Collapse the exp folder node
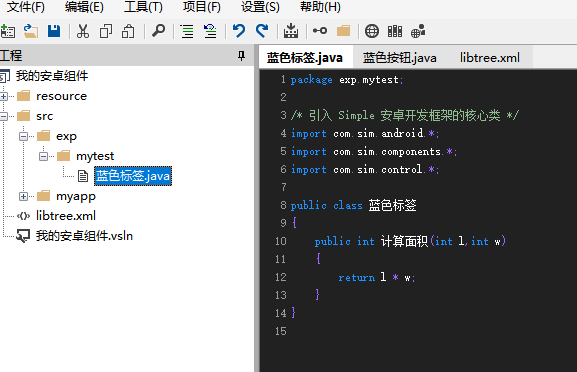 coord(23,137)
